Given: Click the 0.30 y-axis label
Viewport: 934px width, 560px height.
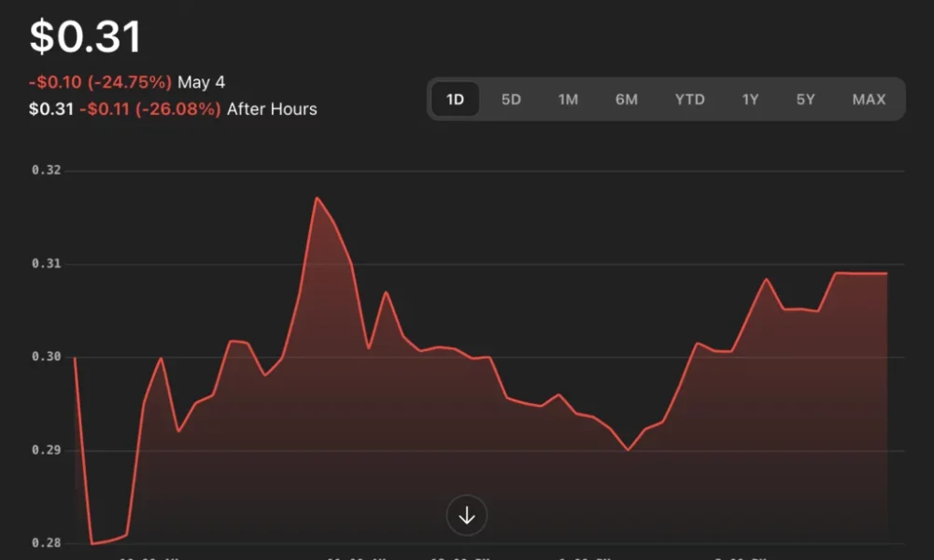Looking at the screenshot, I should 47,357.
